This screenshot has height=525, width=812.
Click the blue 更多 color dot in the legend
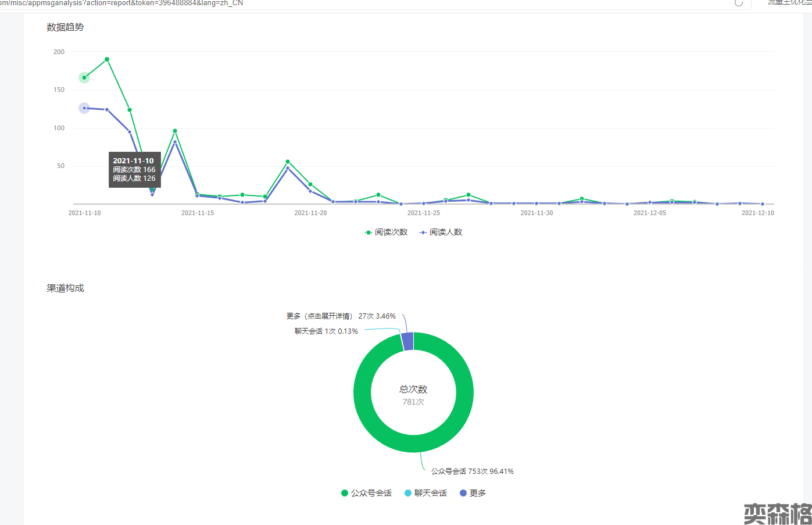coord(463,493)
